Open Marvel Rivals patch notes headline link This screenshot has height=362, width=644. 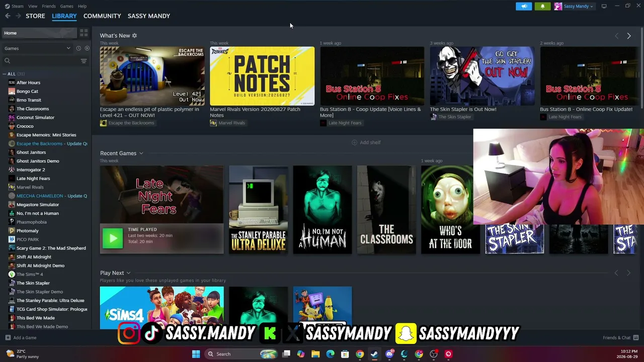click(x=255, y=112)
